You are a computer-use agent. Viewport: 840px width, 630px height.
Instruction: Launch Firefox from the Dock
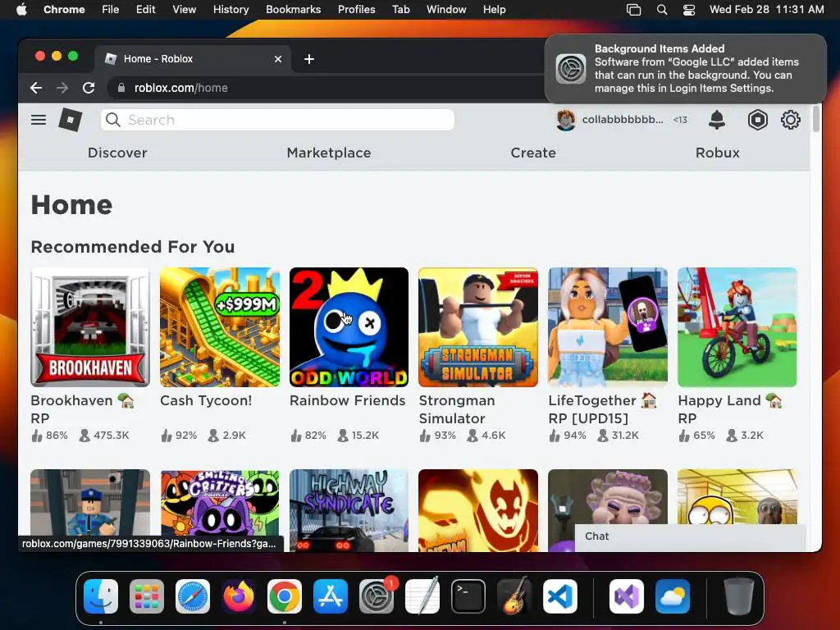click(239, 596)
